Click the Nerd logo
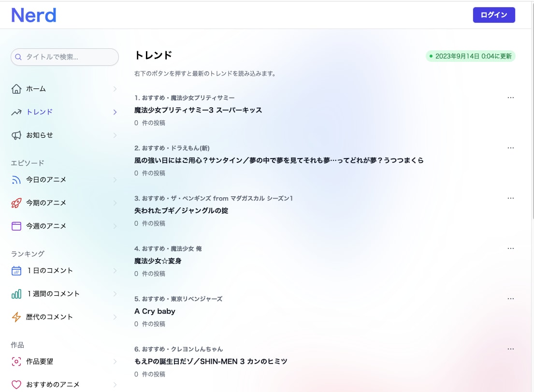534x392 pixels. tap(34, 15)
